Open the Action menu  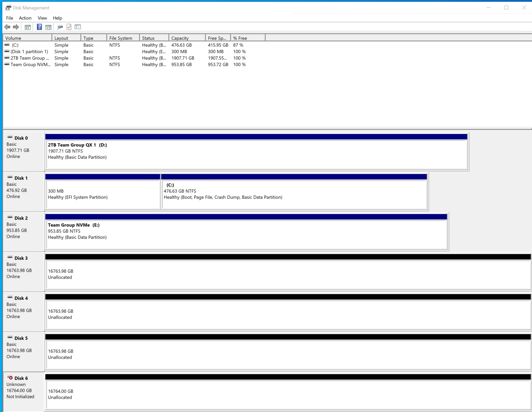point(25,18)
